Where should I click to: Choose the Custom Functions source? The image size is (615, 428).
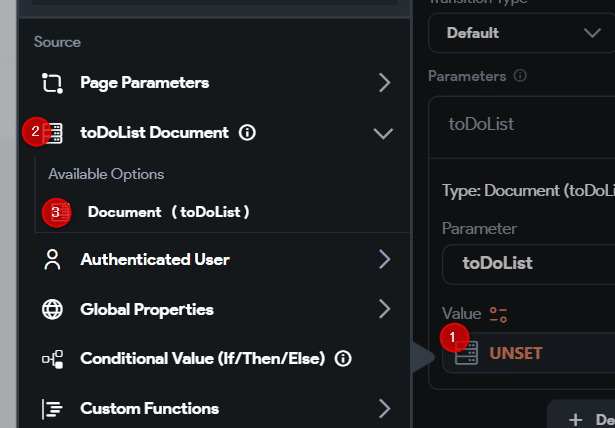click(x=214, y=408)
